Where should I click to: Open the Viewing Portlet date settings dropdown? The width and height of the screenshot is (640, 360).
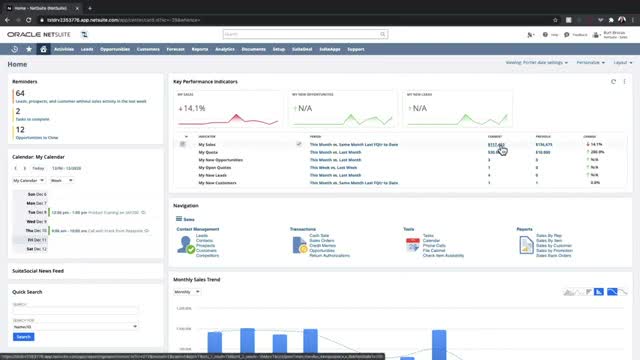tap(536, 62)
